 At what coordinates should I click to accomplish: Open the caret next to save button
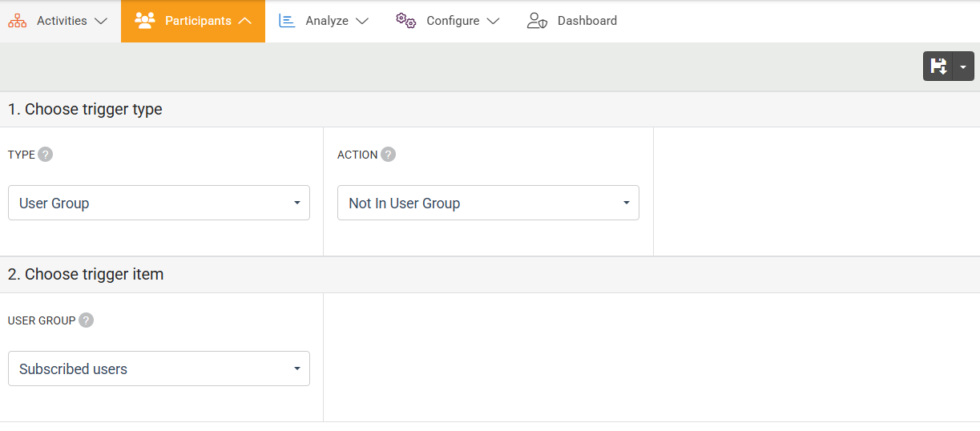(963, 66)
